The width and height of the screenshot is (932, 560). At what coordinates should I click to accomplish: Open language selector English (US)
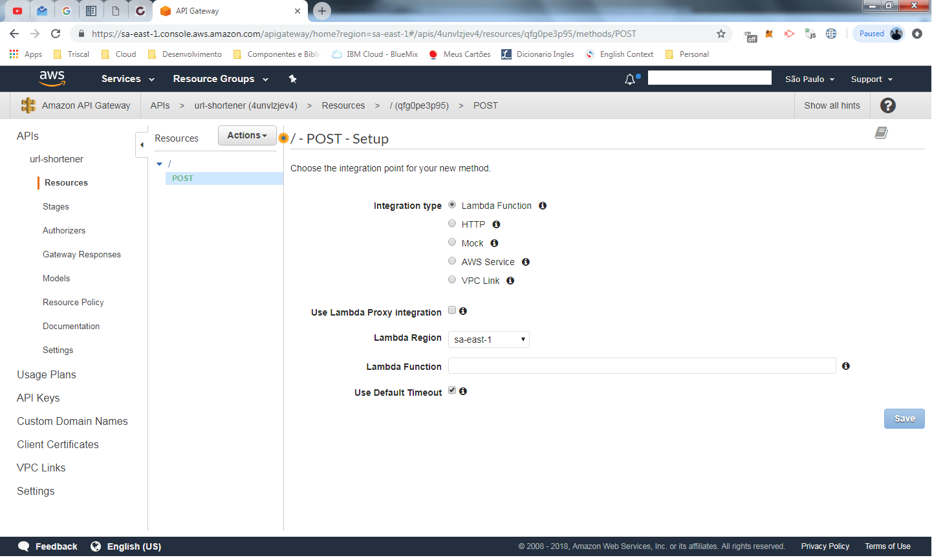click(x=126, y=546)
